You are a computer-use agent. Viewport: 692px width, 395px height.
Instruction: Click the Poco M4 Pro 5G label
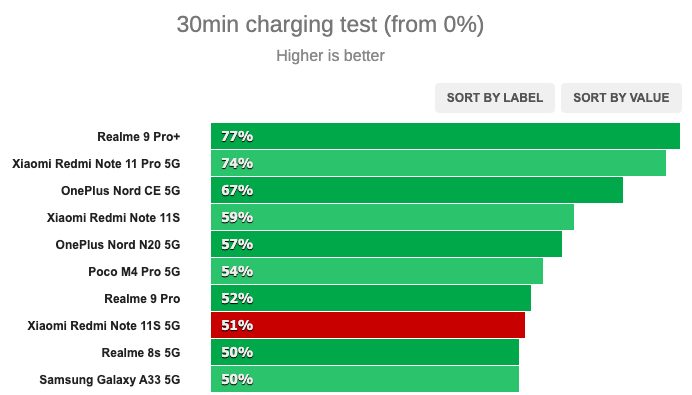tap(134, 271)
